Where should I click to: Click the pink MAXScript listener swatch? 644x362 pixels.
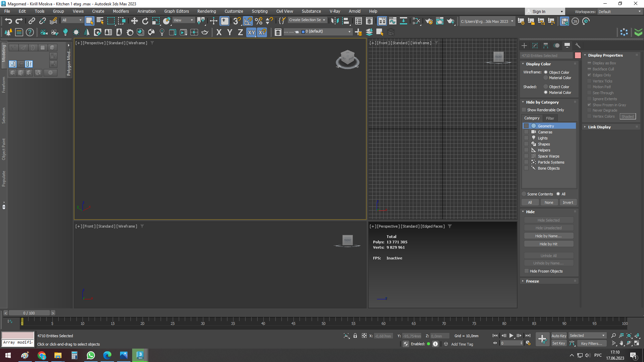18,335
